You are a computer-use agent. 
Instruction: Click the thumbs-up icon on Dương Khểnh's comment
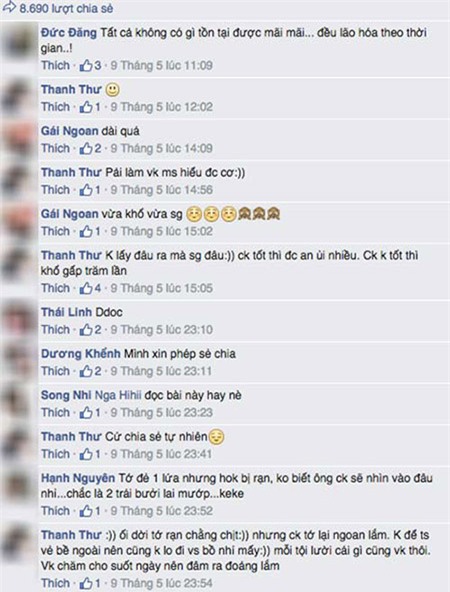(86, 372)
